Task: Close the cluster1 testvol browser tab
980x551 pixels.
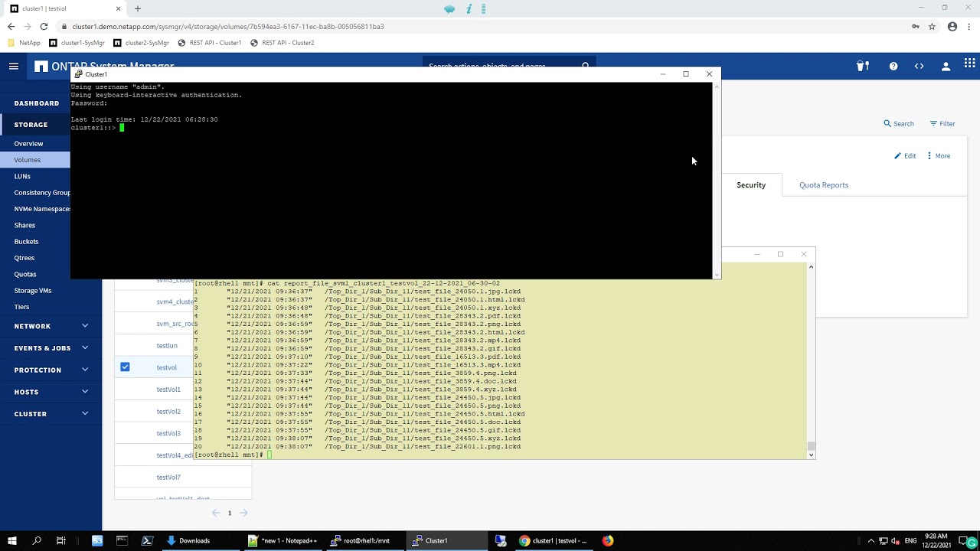Action: [x=119, y=8]
